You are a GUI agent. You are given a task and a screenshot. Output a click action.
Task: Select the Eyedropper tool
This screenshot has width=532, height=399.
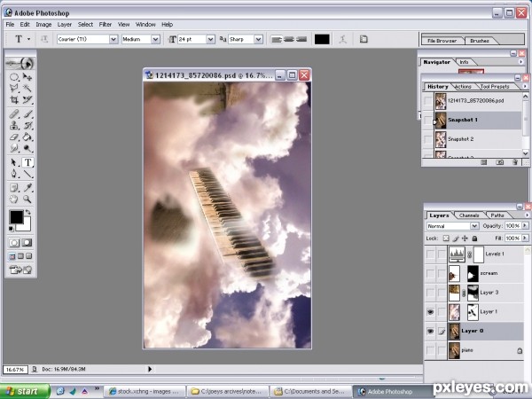pyautogui.click(x=27, y=188)
